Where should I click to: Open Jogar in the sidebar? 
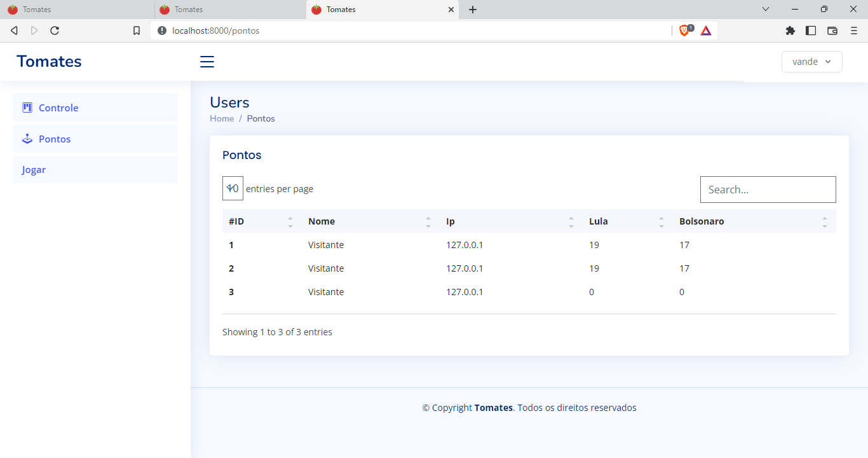(95, 170)
